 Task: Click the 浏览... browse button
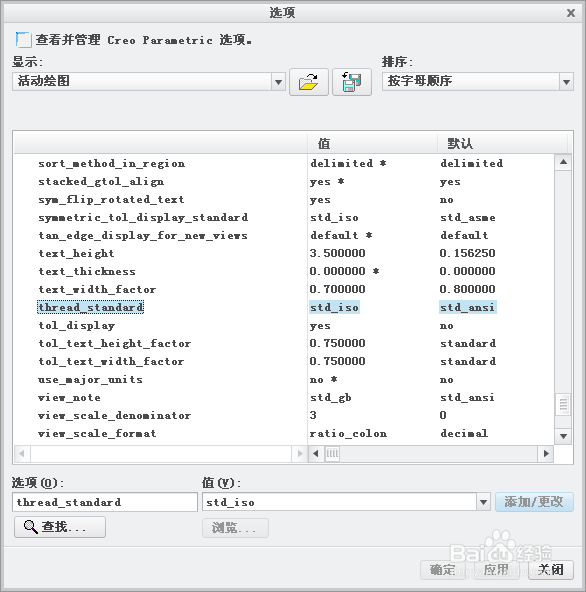tap(235, 527)
